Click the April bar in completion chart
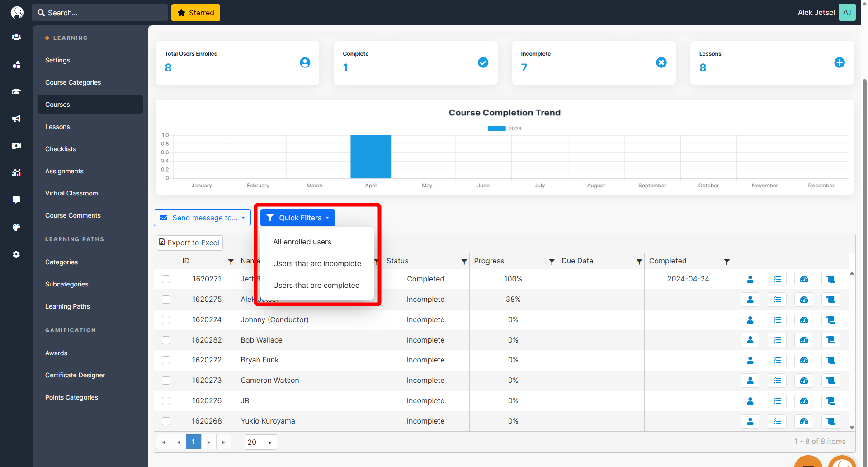The width and height of the screenshot is (868, 467). [371, 157]
